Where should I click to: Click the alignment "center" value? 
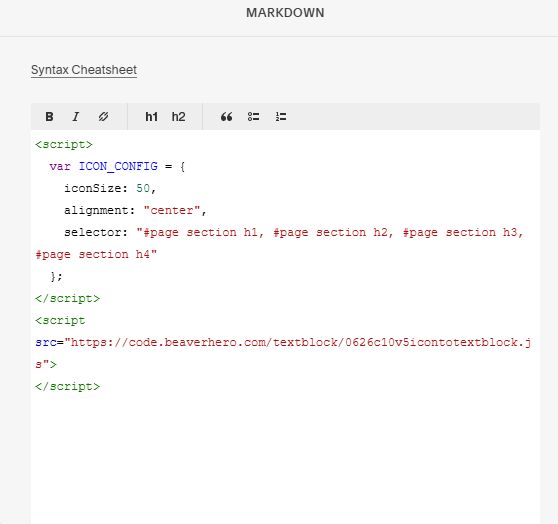[172, 210]
